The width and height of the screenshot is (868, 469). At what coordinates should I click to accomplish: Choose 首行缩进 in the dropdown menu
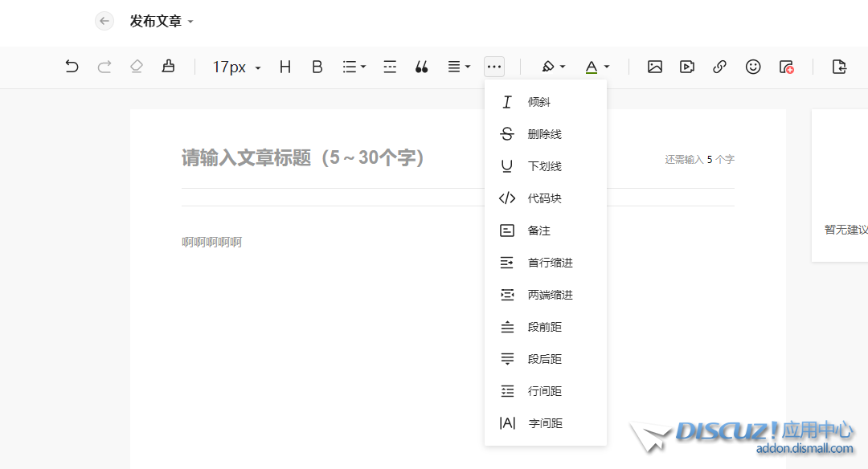click(550, 263)
